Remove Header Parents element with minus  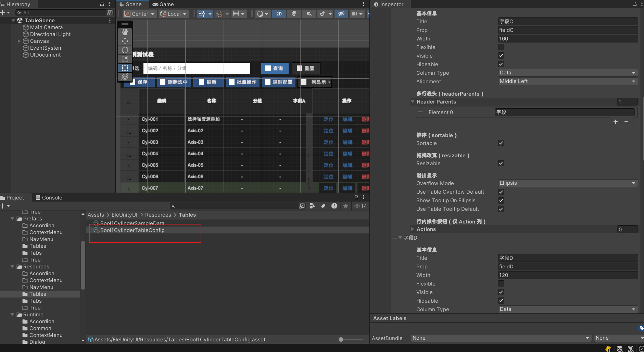(x=626, y=122)
